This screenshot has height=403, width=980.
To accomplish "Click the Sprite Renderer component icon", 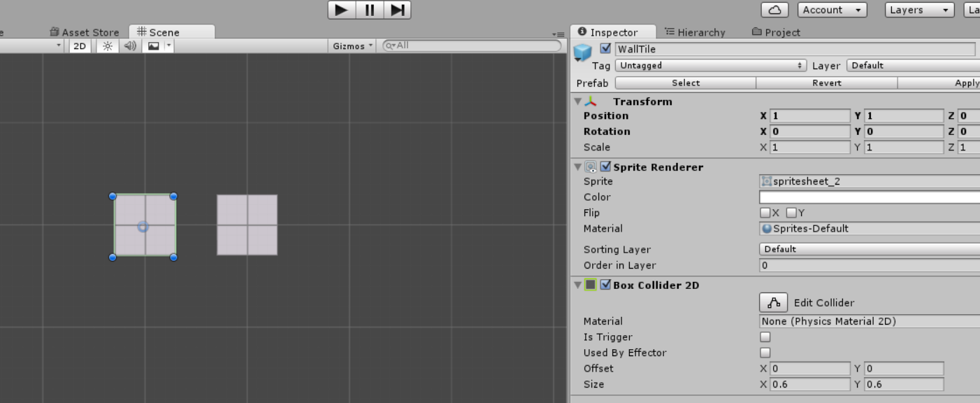I will [591, 167].
